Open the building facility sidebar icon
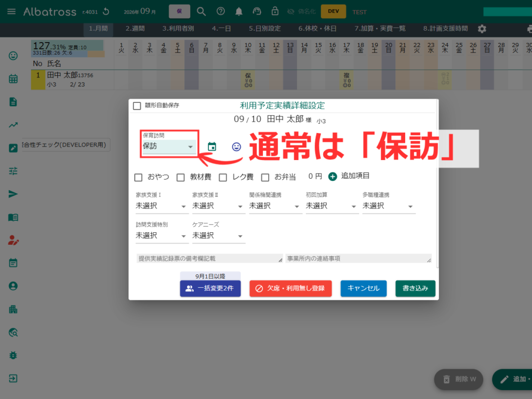This screenshot has width=532, height=399. pos(13,309)
